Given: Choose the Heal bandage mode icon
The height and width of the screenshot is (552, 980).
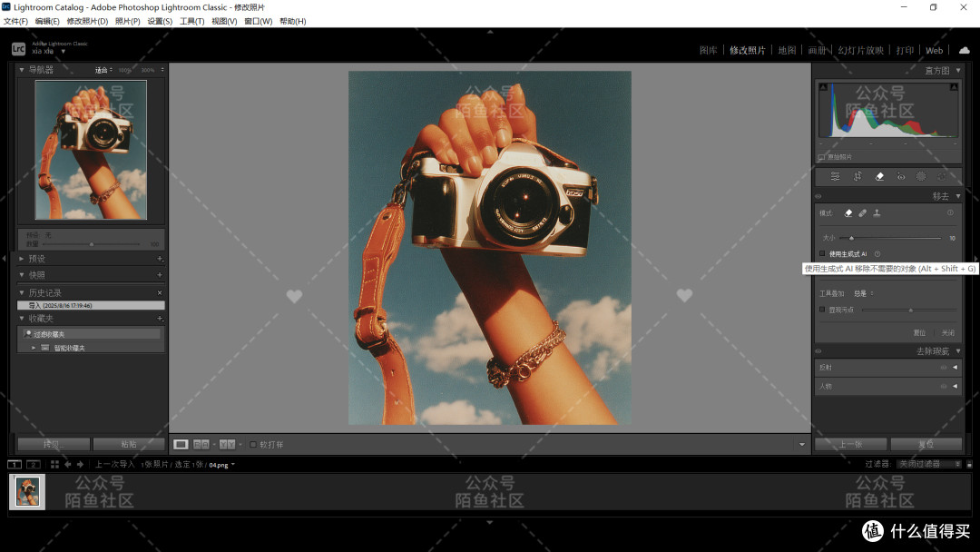Looking at the screenshot, I should click(x=863, y=213).
